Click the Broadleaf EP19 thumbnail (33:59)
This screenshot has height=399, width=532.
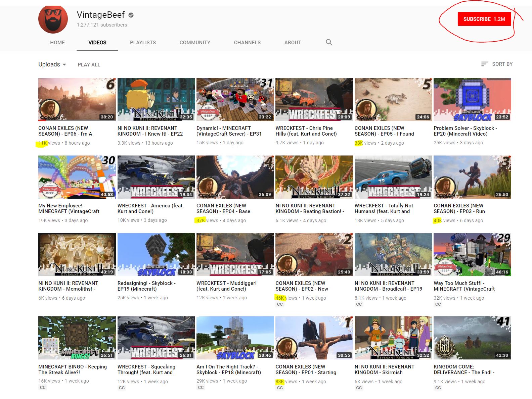coord(393,254)
